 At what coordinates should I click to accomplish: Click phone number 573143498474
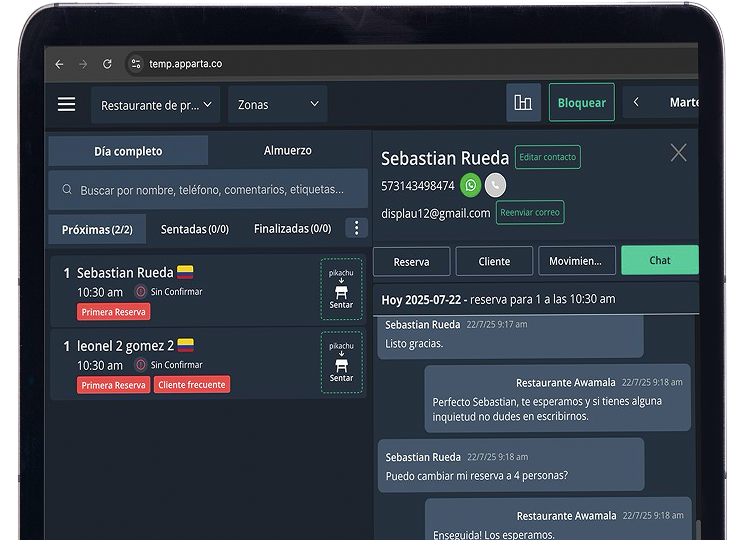[x=417, y=186]
